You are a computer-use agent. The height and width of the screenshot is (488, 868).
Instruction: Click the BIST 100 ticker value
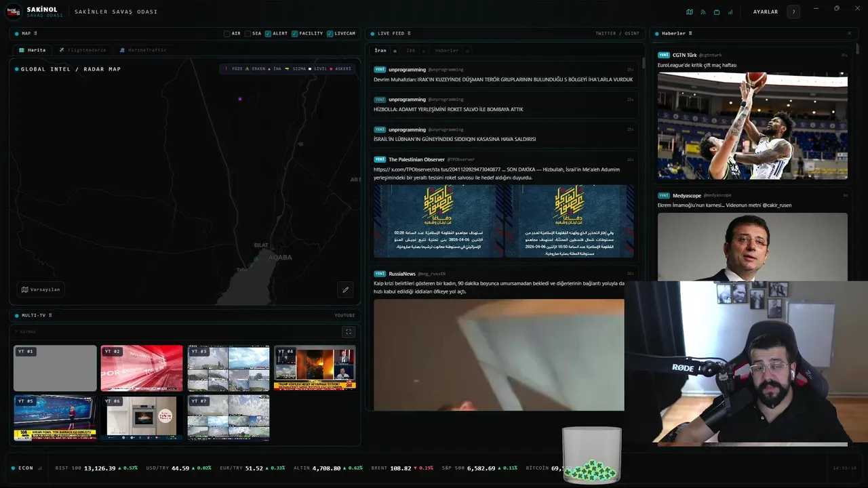[x=100, y=468]
